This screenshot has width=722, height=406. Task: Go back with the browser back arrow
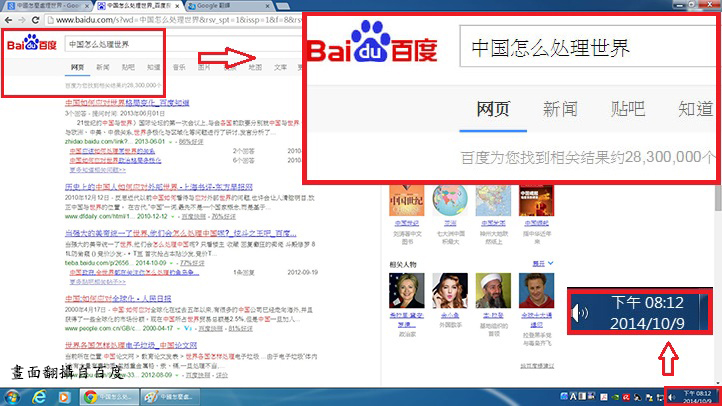click(x=8, y=20)
